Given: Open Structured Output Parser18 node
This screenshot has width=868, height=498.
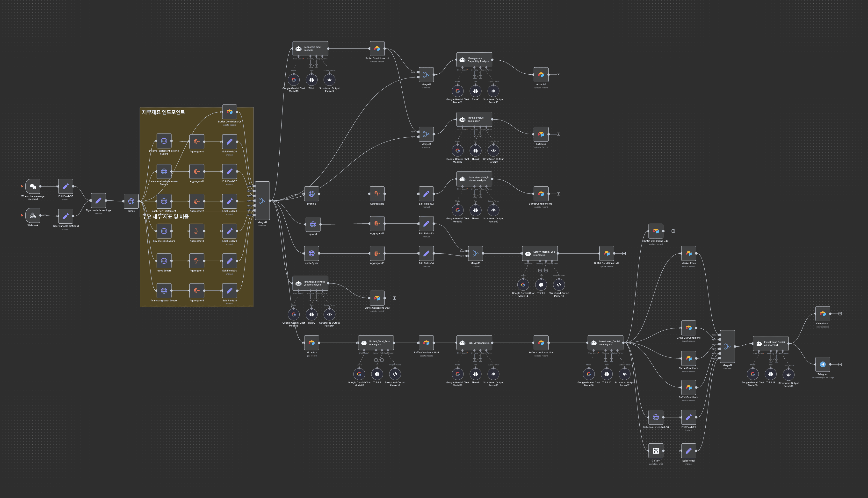Looking at the screenshot, I should coord(788,375).
